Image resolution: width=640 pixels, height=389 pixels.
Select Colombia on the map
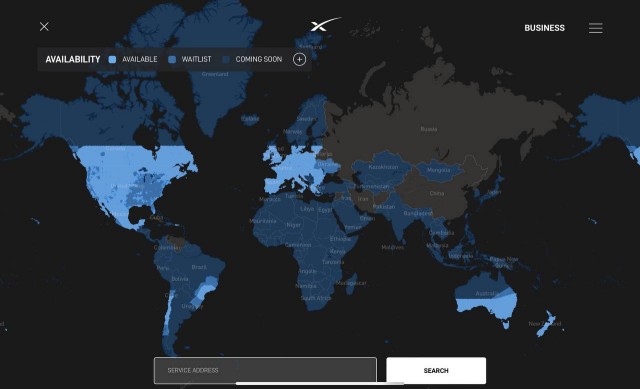pyautogui.click(x=167, y=248)
